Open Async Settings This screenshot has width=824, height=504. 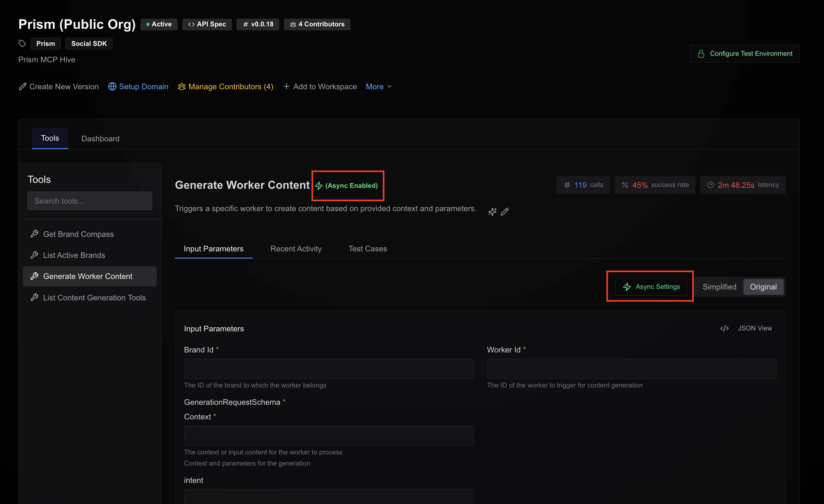(x=651, y=287)
